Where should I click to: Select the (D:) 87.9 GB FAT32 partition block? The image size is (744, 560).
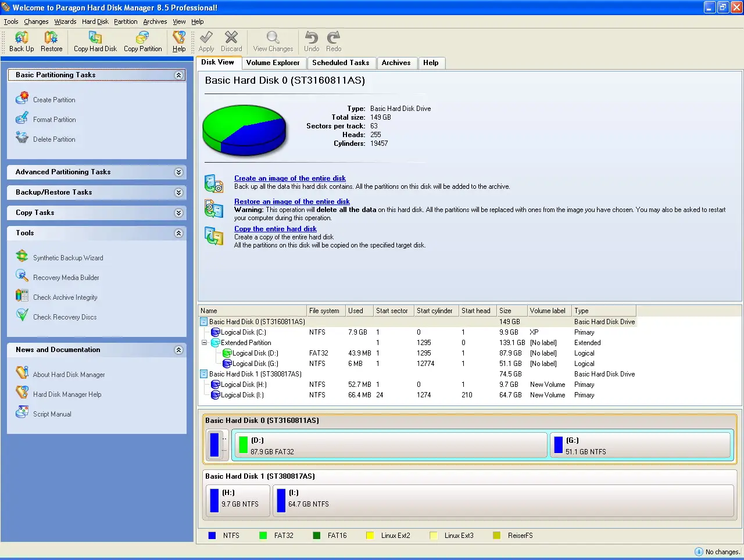390,446
